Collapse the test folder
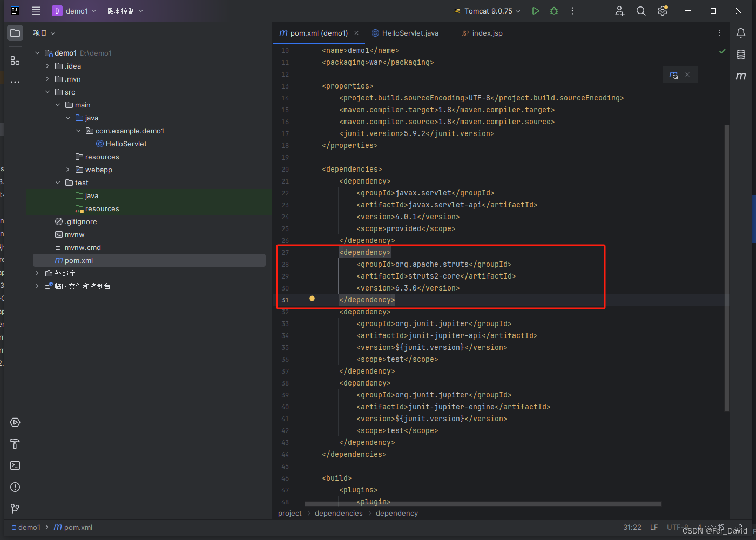The height and width of the screenshot is (540, 756). click(58, 183)
